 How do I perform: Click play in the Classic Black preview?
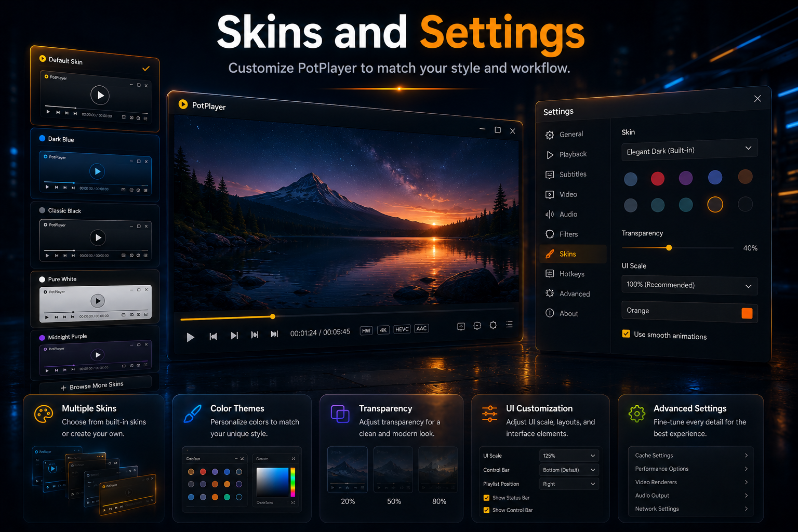98,237
